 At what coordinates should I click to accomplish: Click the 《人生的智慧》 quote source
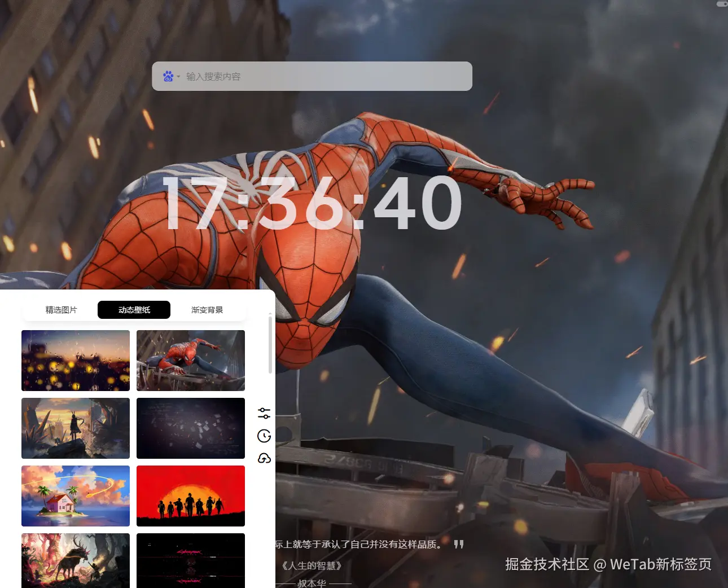pyautogui.click(x=312, y=565)
